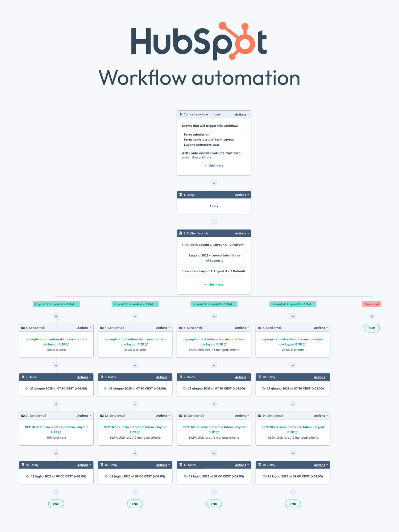Open Actions dropdown on 9. Delay
Screen dimensions: 399x532
pos(242,377)
